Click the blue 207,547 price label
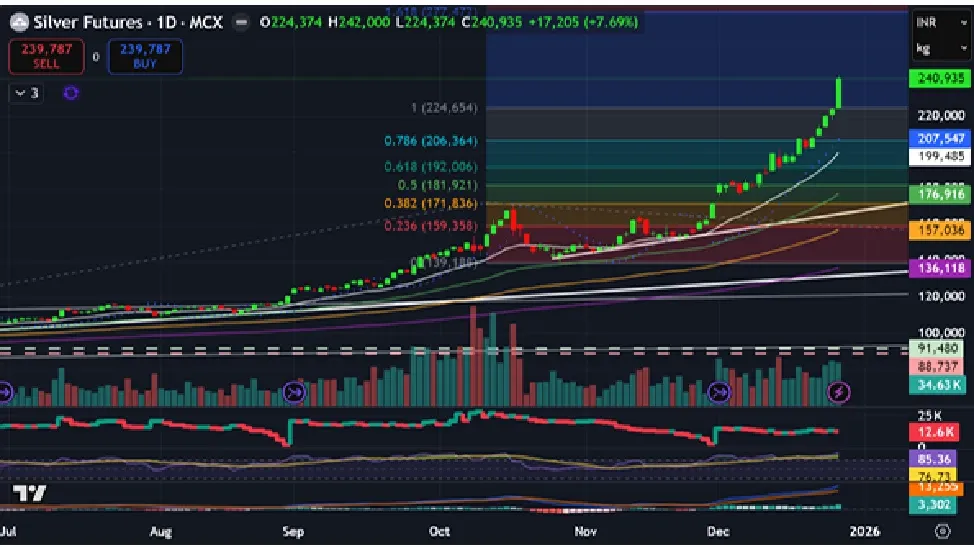Screen dimensions: 974x548 click(940, 138)
